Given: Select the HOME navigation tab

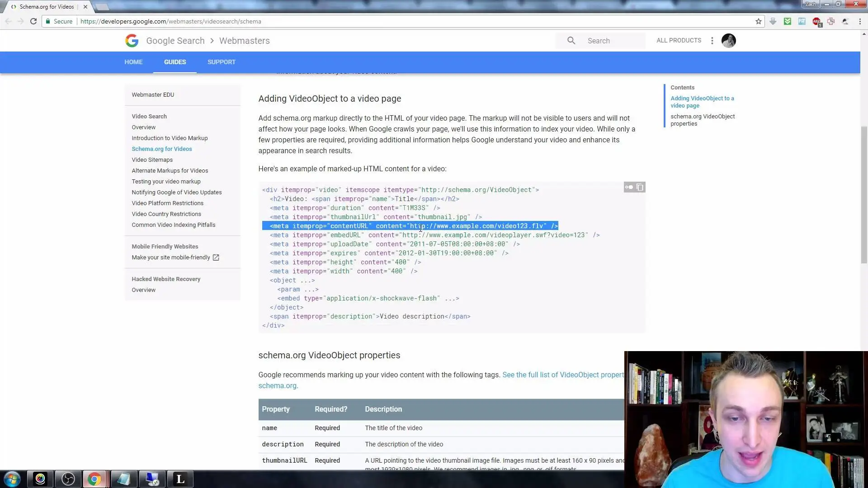Looking at the screenshot, I should 133,62.
